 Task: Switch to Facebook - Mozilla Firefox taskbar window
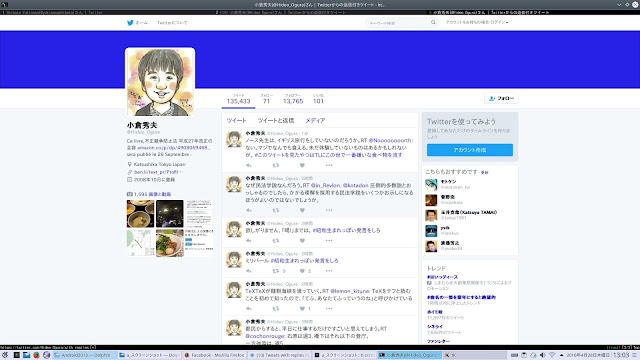click(214, 355)
